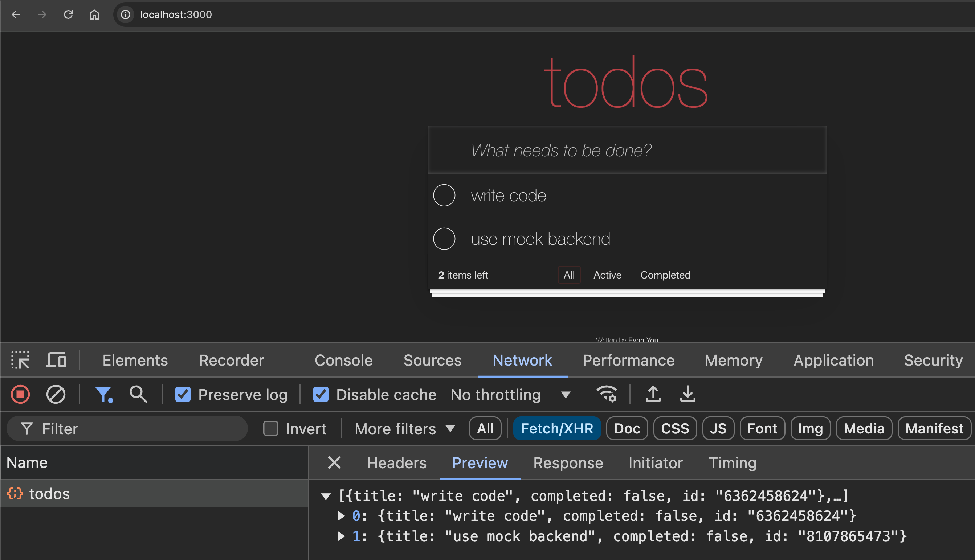Select the 'use mock backend' todo text
Screen dimensions: 975x560
tap(540, 239)
